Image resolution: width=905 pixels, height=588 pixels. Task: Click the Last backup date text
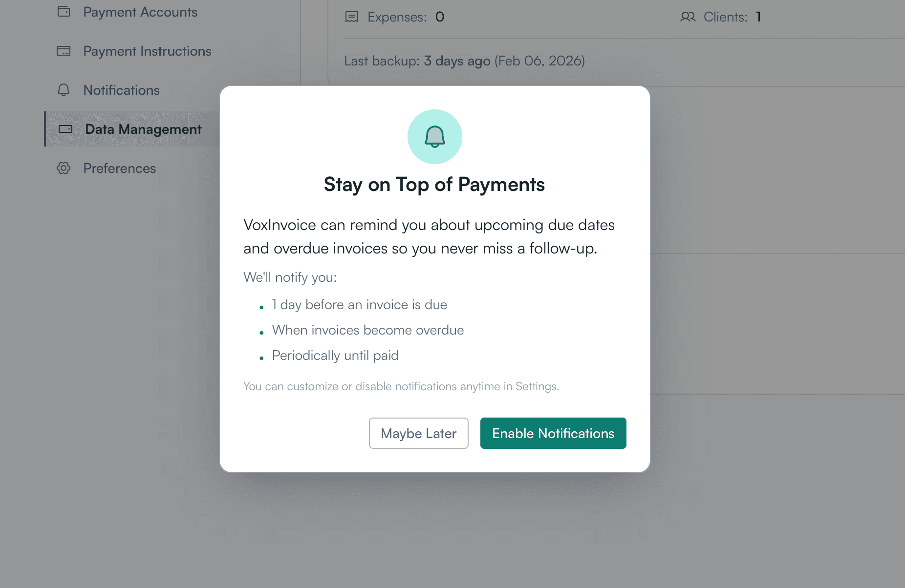coord(464,61)
